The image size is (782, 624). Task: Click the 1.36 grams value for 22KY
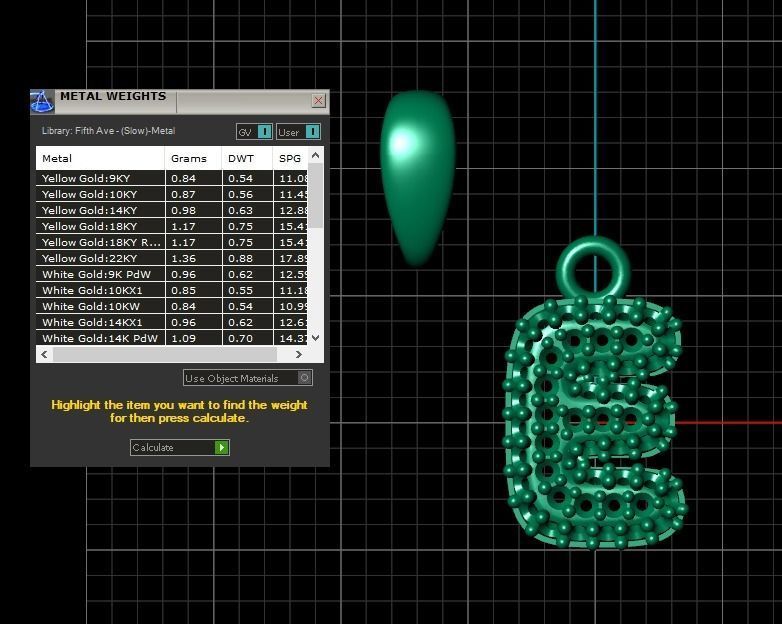point(184,258)
